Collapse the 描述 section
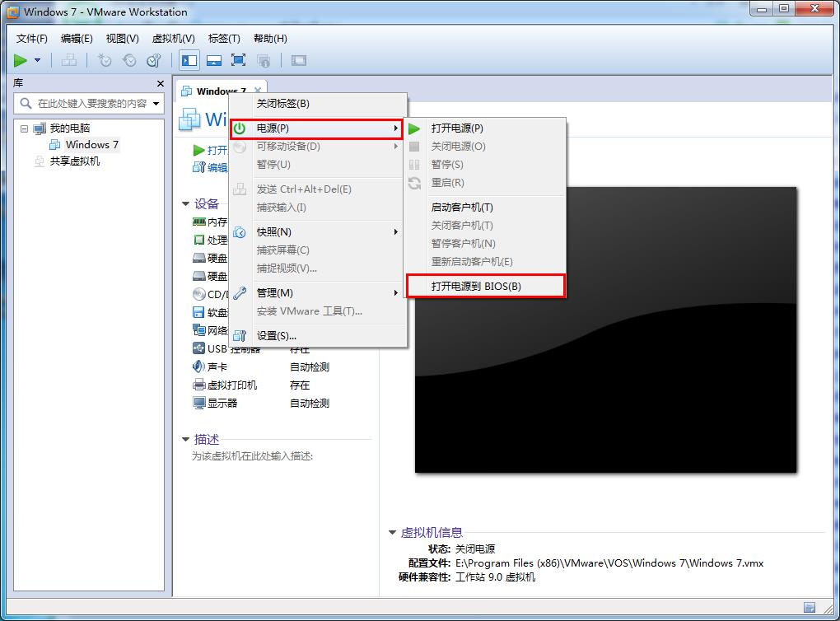The width and height of the screenshot is (840, 621). tap(186, 440)
